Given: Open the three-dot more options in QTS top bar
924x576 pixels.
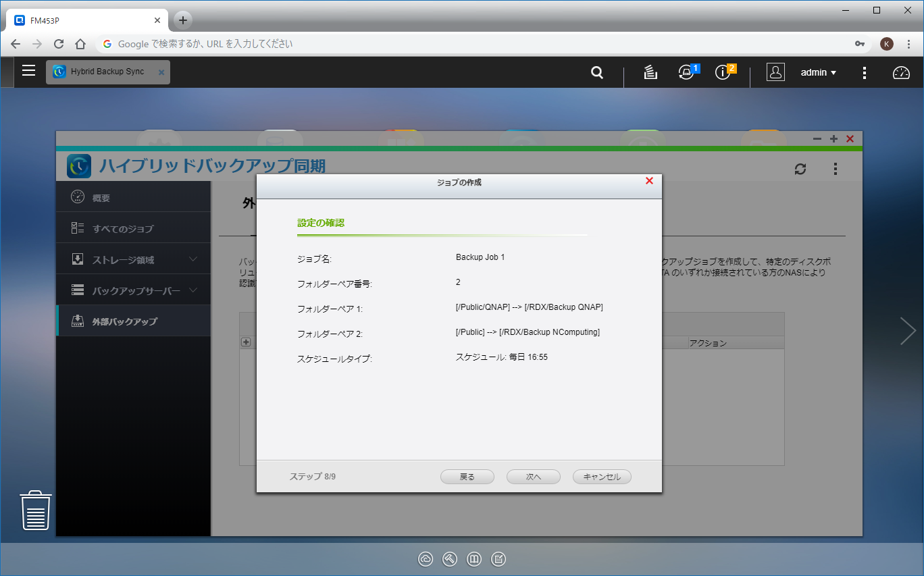Looking at the screenshot, I should (x=864, y=72).
